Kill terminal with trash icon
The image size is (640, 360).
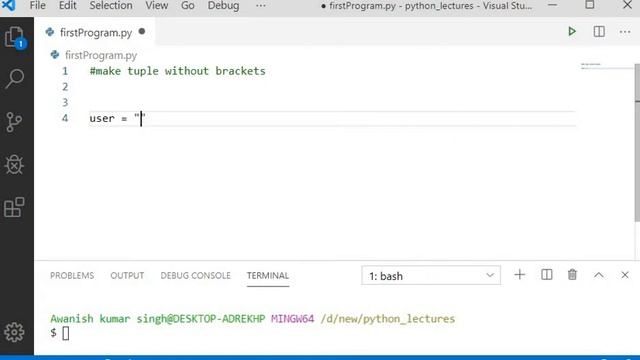572,275
